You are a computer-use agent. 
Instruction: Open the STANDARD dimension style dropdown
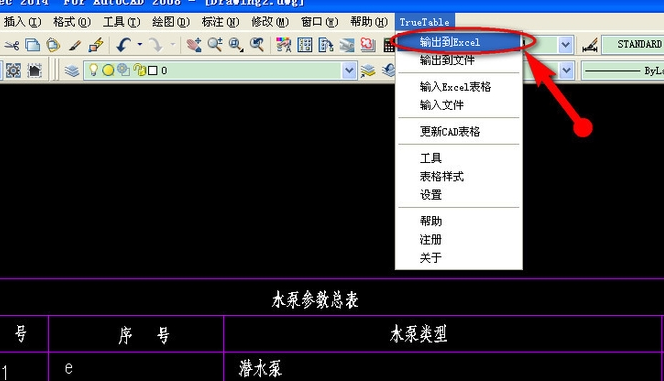[x=633, y=44]
